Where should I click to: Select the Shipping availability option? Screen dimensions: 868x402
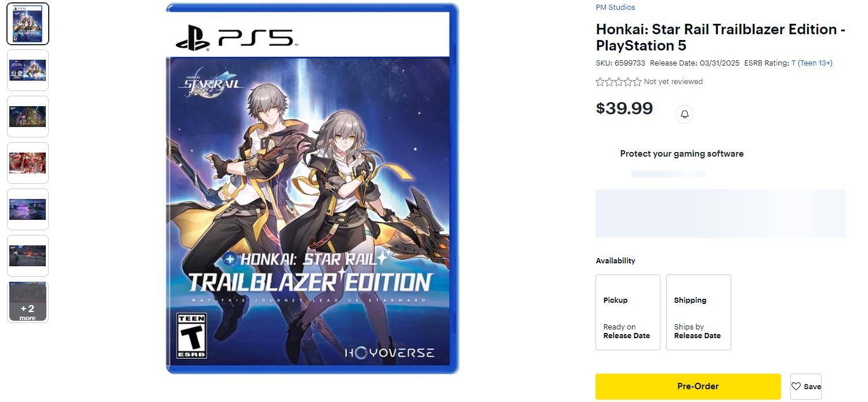tap(698, 312)
